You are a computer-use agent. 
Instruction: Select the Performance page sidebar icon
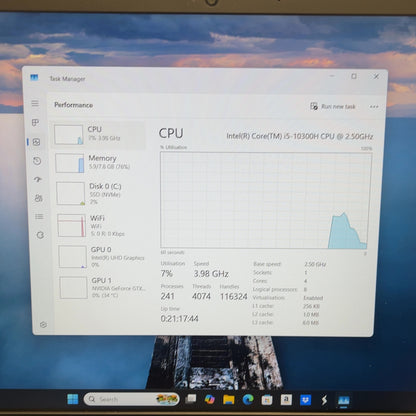(x=36, y=142)
